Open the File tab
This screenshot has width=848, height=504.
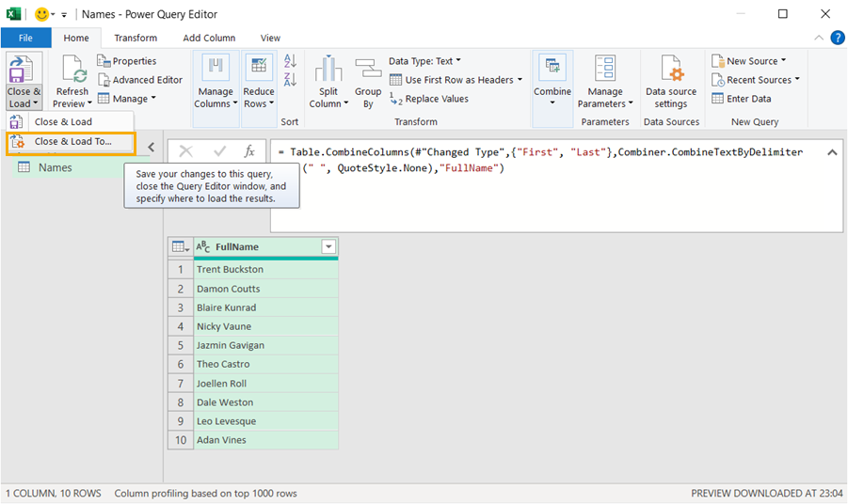[25, 38]
